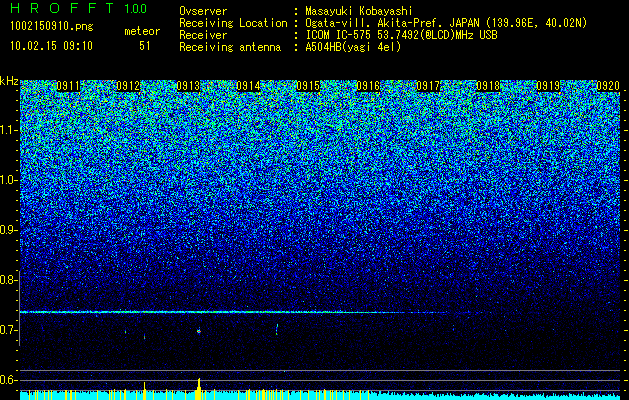The height and width of the screenshot is (400, 629).
Task: Click the 0913 time marker
Action: coord(188,86)
